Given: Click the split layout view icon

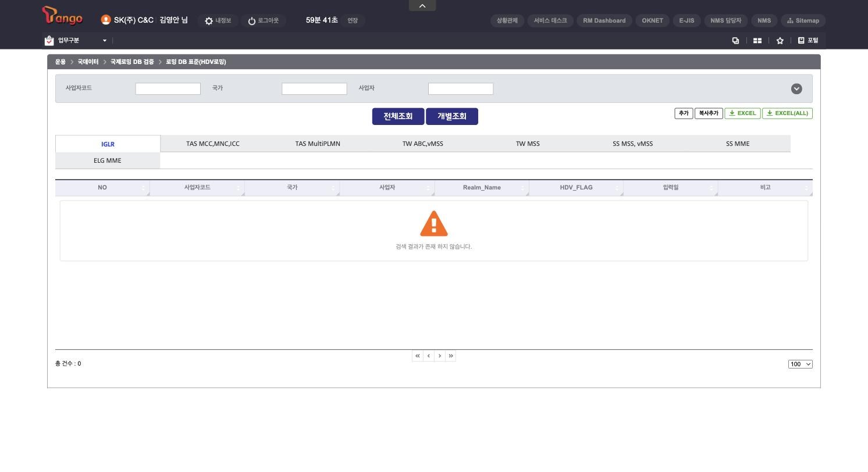Looking at the screenshot, I should [x=757, y=41].
